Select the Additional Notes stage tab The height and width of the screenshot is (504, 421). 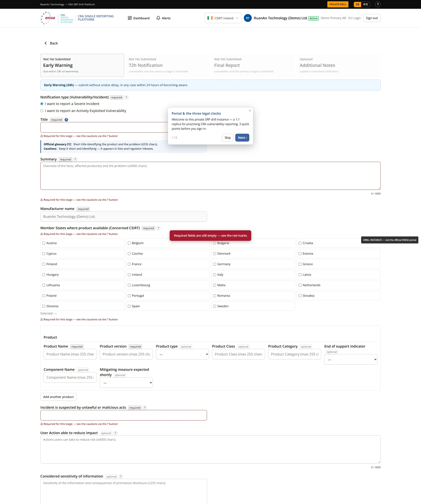(339, 65)
